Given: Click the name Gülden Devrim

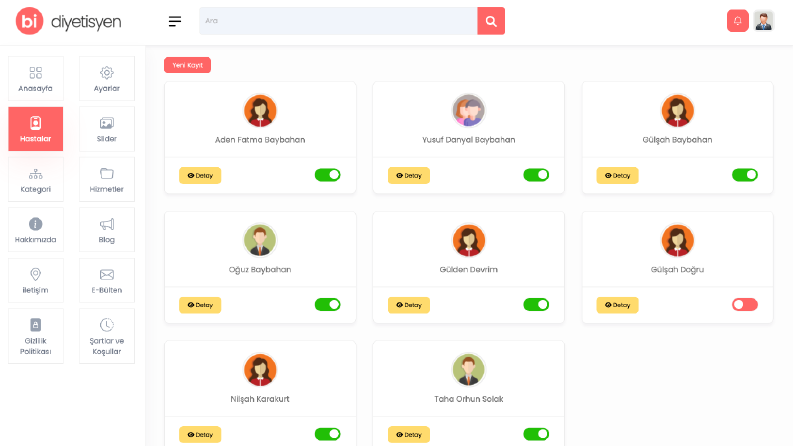Looking at the screenshot, I should tap(469, 270).
